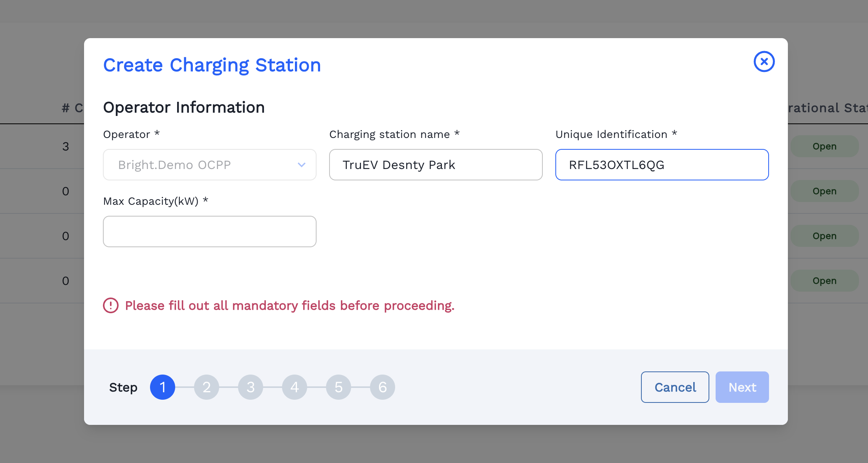868x463 pixels.
Task: Jump to step 5 circle
Action: 338,387
